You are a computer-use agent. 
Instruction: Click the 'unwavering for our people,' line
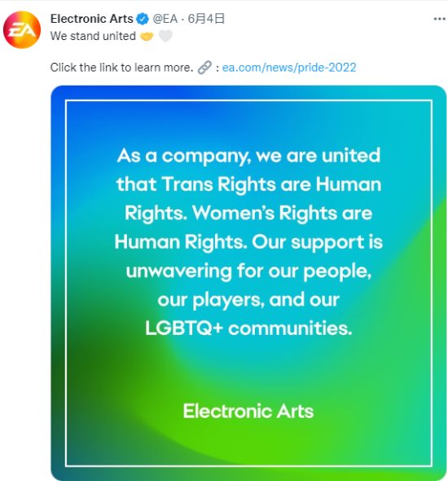click(x=248, y=271)
